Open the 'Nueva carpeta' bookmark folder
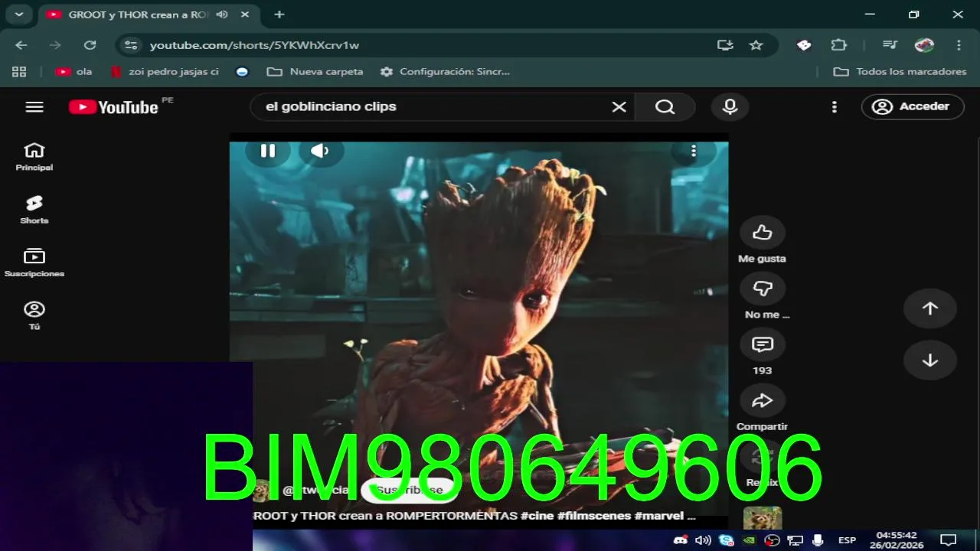The width and height of the screenshot is (980, 551). pyautogui.click(x=315, y=71)
